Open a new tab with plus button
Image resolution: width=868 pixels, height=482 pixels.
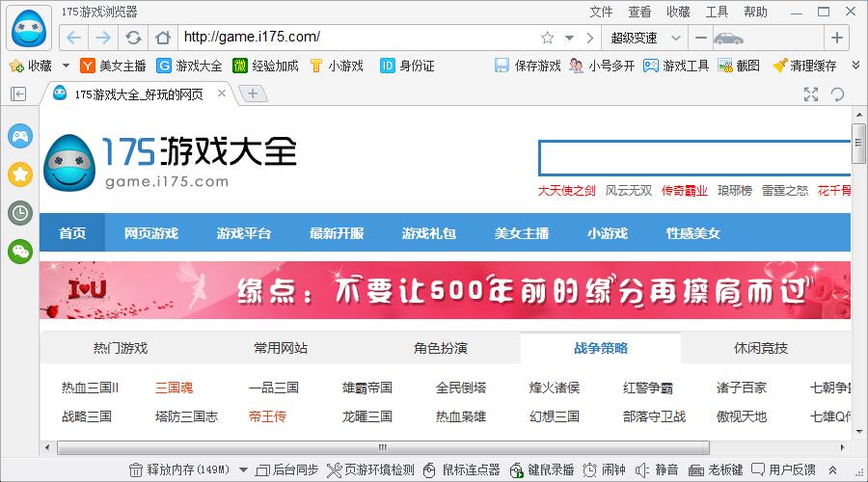253,94
